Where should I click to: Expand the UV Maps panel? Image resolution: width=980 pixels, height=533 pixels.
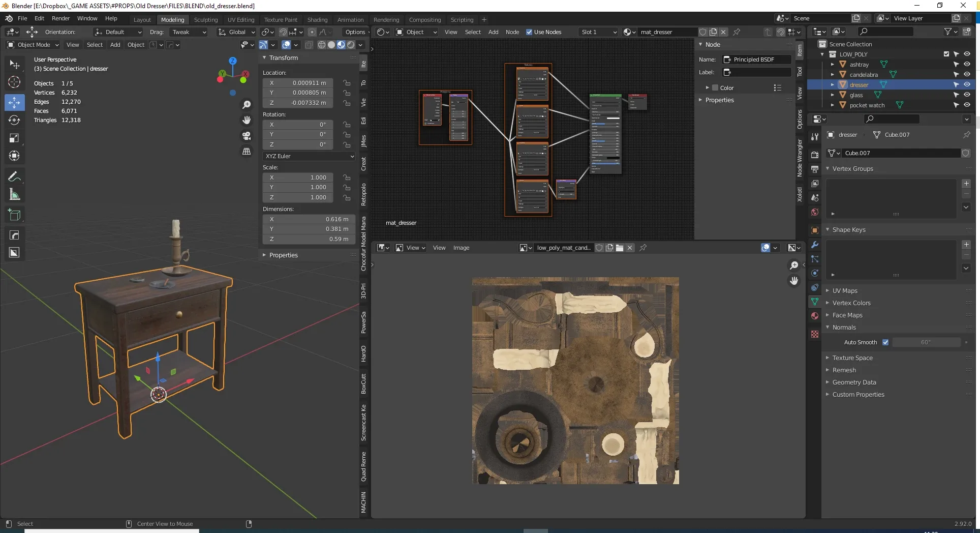pos(844,290)
